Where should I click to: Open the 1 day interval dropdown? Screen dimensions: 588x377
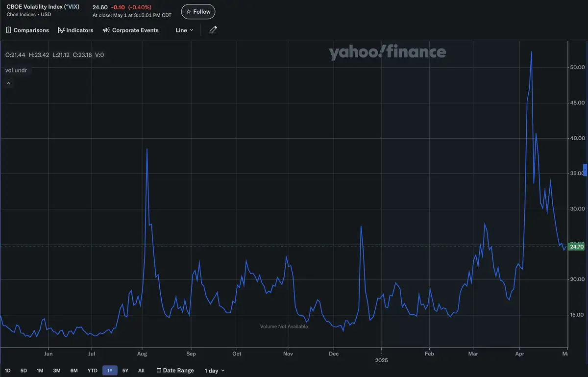click(x=215, y=371)
